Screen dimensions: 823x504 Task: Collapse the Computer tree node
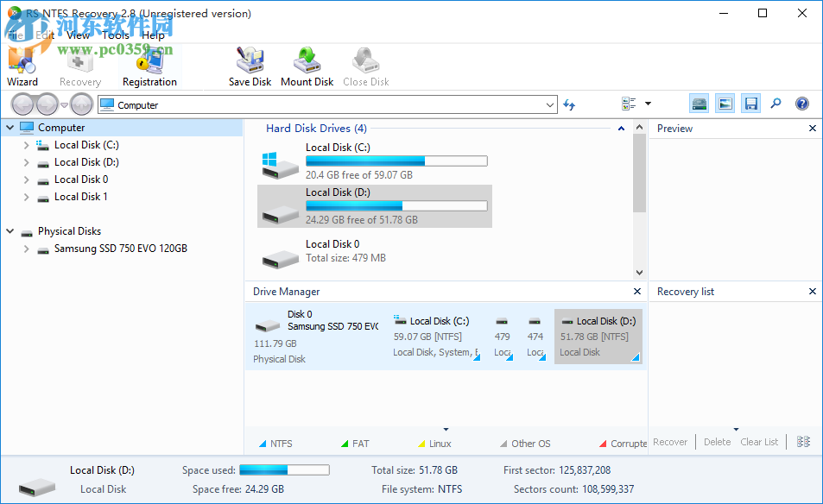pyautogui.click(x=10, y=127)
